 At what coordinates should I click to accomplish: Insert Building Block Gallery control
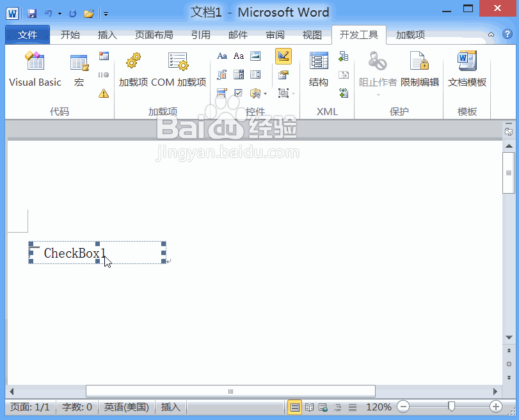[222, 75]
